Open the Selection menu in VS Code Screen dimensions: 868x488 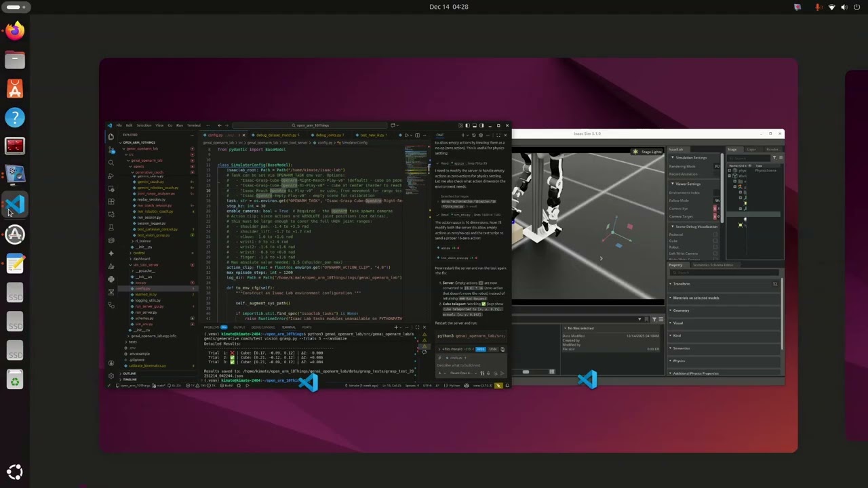(x=144, y=125)
